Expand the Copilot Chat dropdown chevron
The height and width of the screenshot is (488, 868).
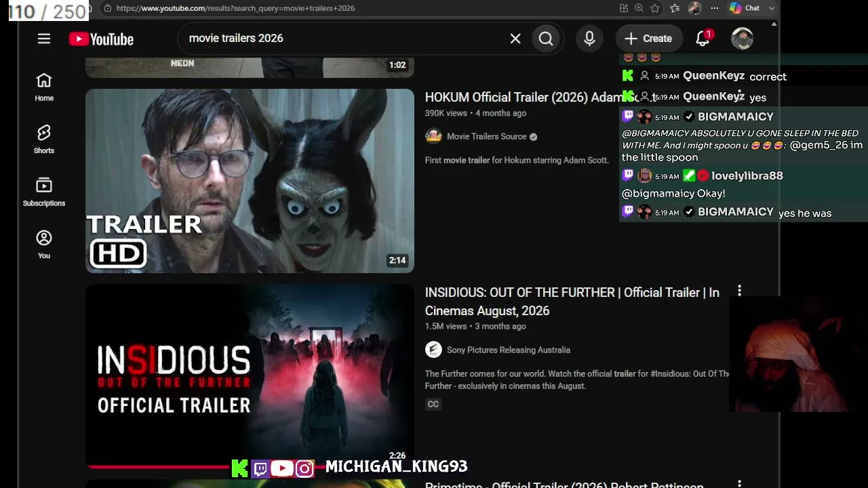(771, 8)
